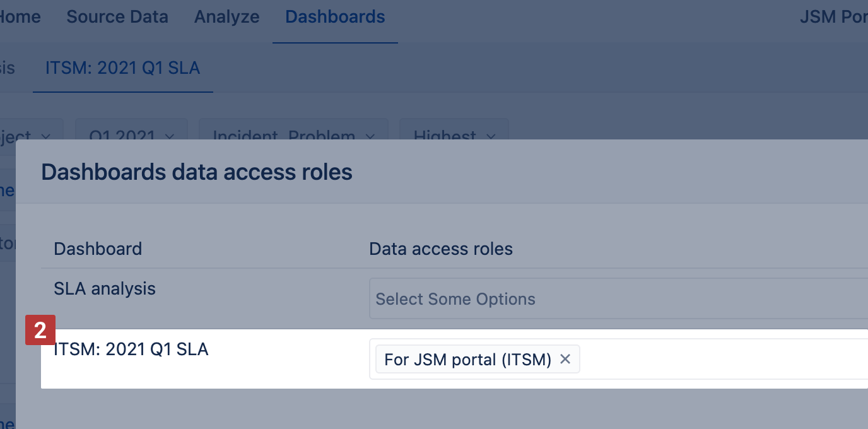Open the Source Data menu item

(x=117, y=17)
